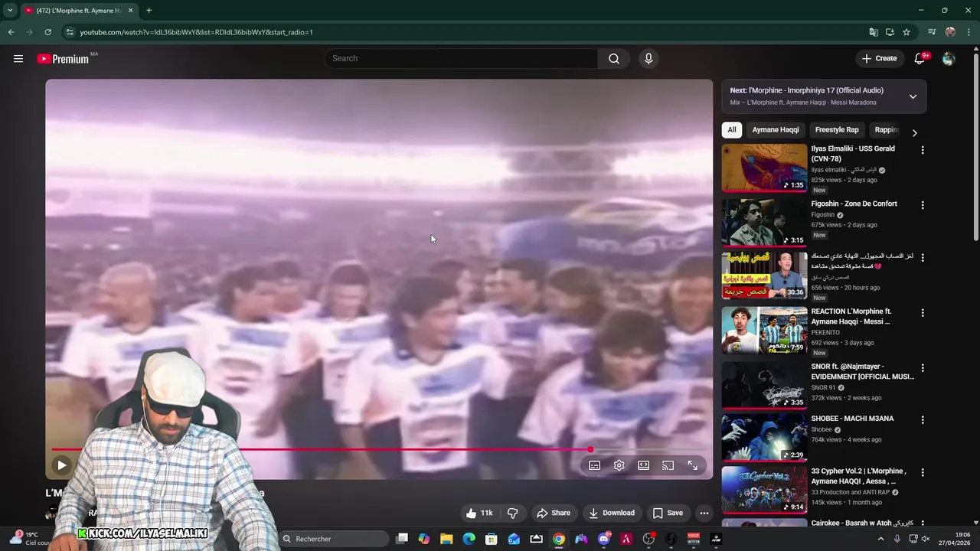Click the Windows taskbar Rechercher search box
The height and width of the screenshot is (551, 980).
(x=334, y=539)
